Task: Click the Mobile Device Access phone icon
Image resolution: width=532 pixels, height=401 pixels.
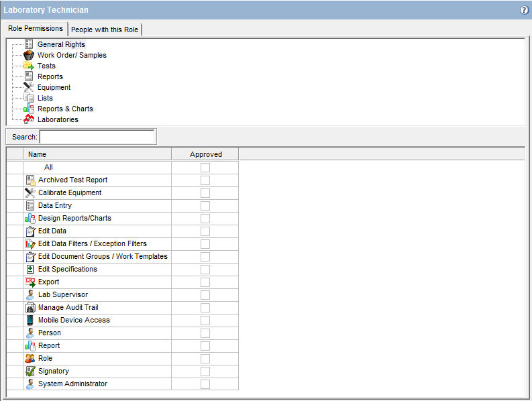Action: pyautogui.click(x=30, y=321)
